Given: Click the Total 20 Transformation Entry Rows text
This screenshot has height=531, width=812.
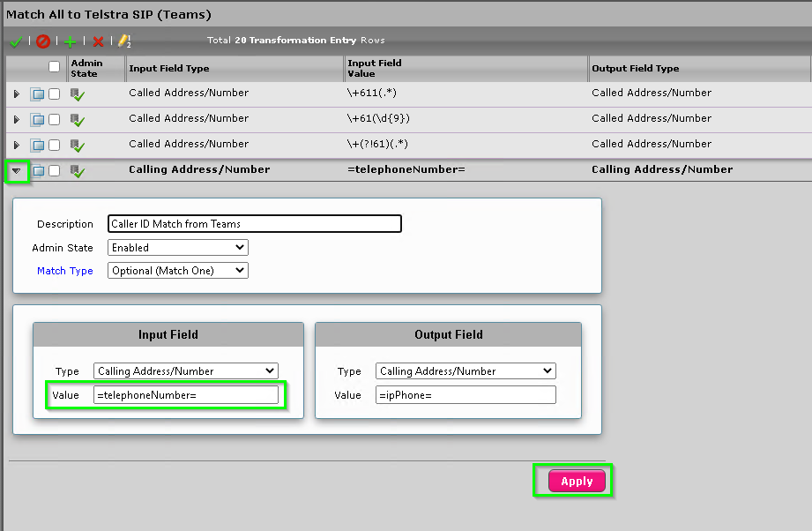Looking at the screenshot, I should click(295, 41).
